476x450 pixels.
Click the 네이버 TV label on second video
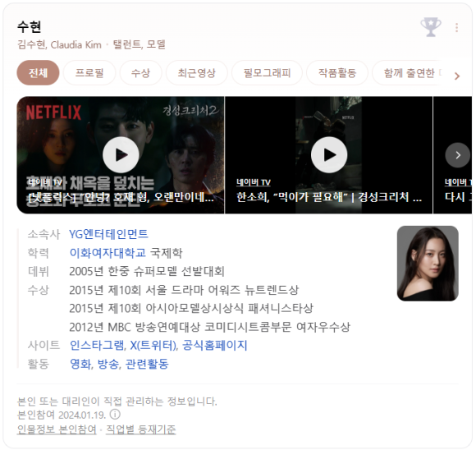coord(254,182)
